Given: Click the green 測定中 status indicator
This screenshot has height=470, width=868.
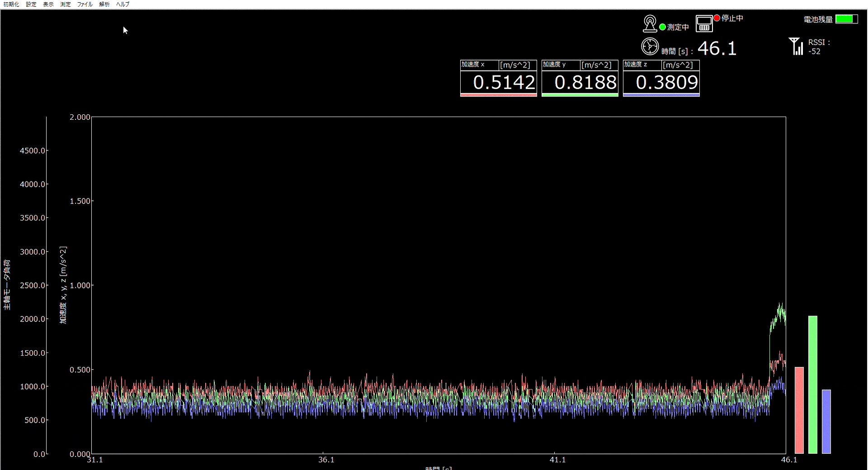Looking at the screenshot, I should [x=662, y=27].
